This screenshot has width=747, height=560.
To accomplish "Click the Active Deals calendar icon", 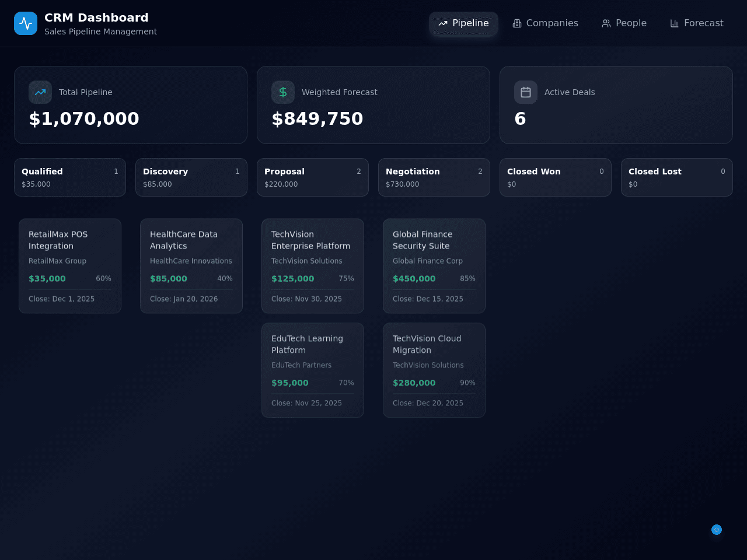I will 526,92.
